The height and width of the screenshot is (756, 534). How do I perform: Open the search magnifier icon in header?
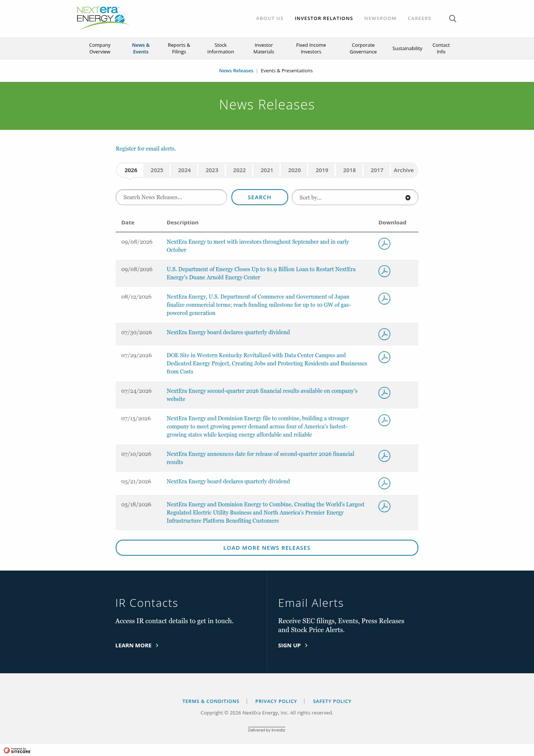452,19
